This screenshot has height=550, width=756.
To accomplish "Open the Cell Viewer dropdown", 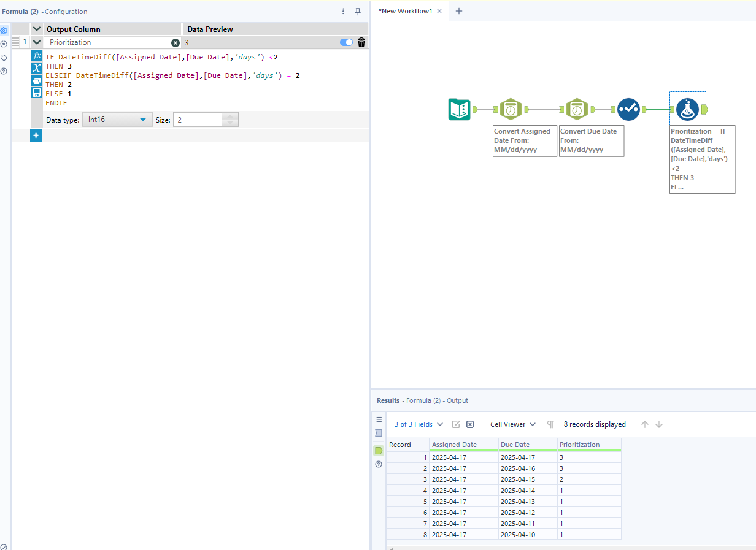I will pyautogui.click(x=512, y=424).
